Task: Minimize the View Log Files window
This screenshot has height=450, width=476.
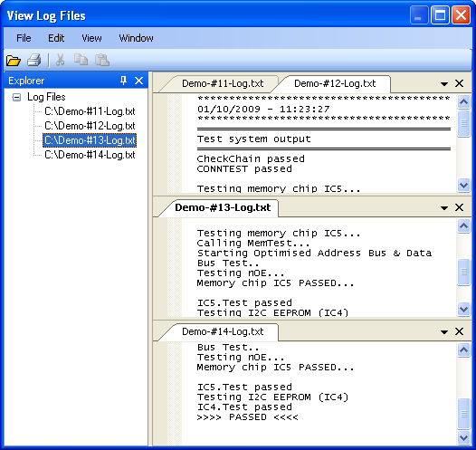Action: click(x=419, y=15)
